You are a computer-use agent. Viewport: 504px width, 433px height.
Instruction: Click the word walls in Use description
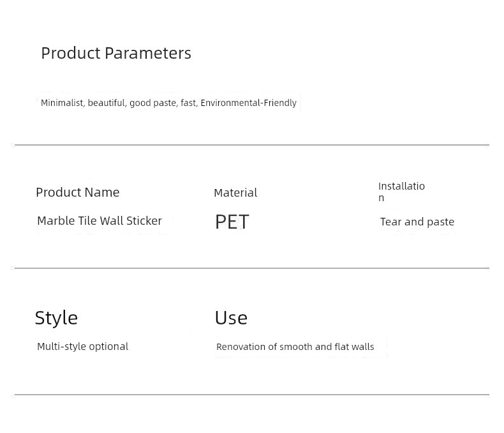click(362, 347)
